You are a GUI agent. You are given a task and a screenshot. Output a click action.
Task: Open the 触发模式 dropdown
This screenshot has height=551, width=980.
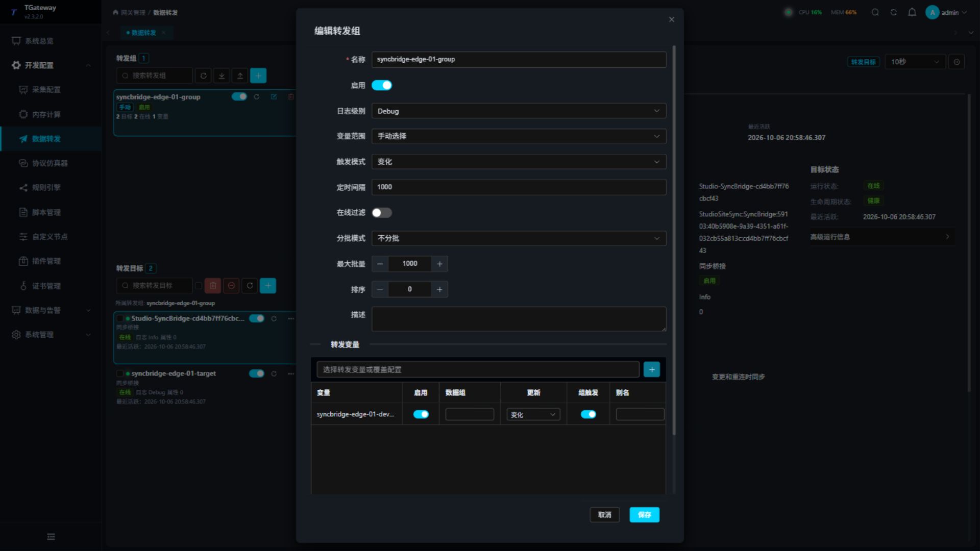point(519,162)
